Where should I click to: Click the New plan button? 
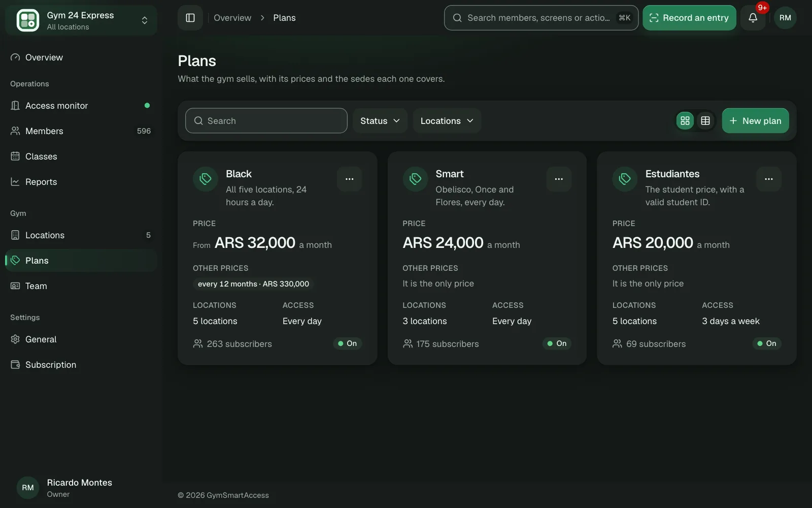755,121
